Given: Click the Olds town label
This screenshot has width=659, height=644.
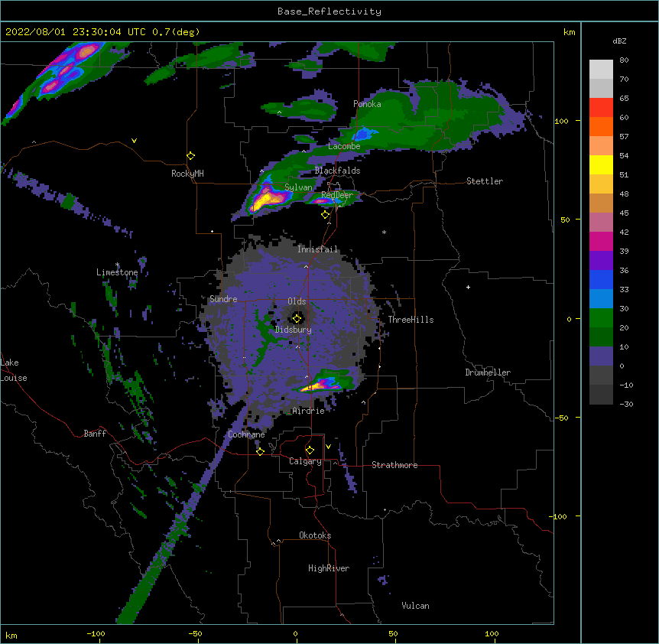Looking at the screenshot, I should 297,301.
